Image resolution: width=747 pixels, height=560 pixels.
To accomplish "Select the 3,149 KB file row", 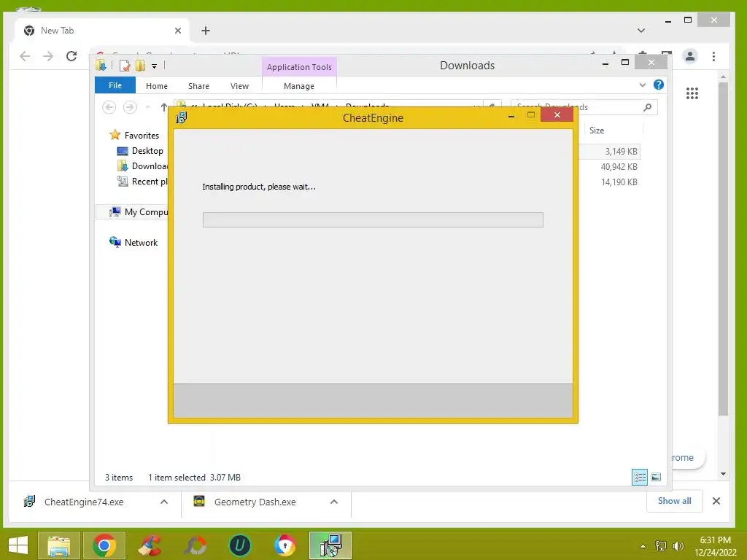I will click(x=610, y=152).
